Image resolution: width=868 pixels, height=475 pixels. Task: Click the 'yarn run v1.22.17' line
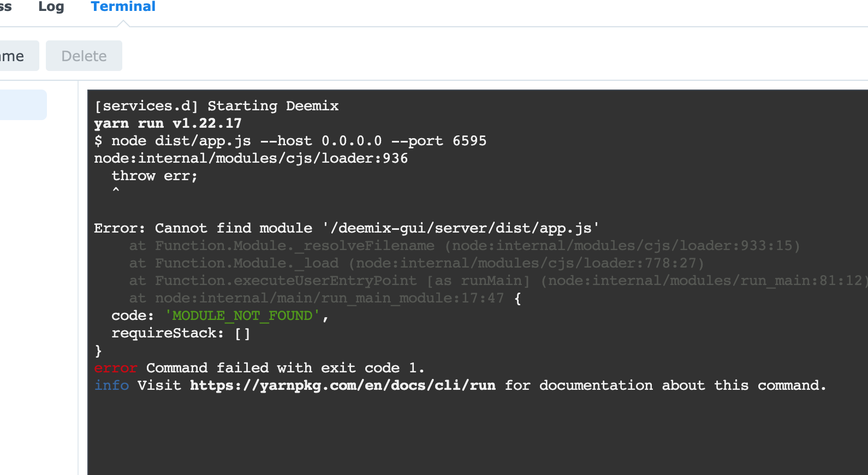click(x=168, y=123)
